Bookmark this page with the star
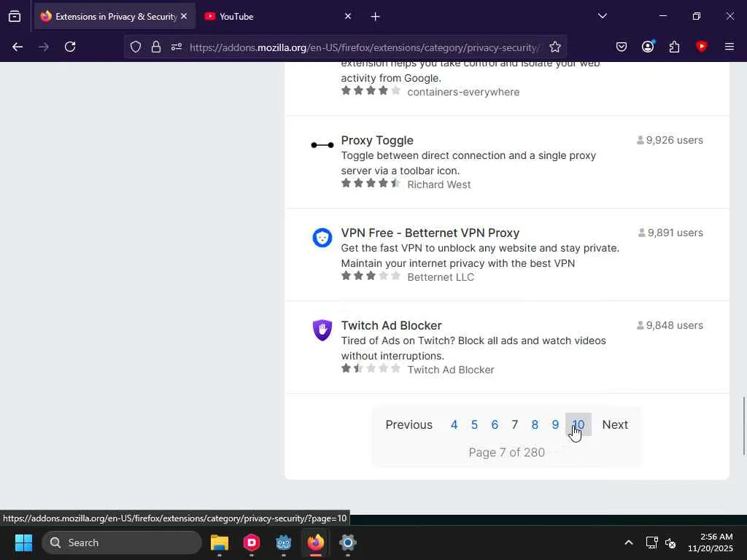The image size is (747, 560). (x=555, y=47)
